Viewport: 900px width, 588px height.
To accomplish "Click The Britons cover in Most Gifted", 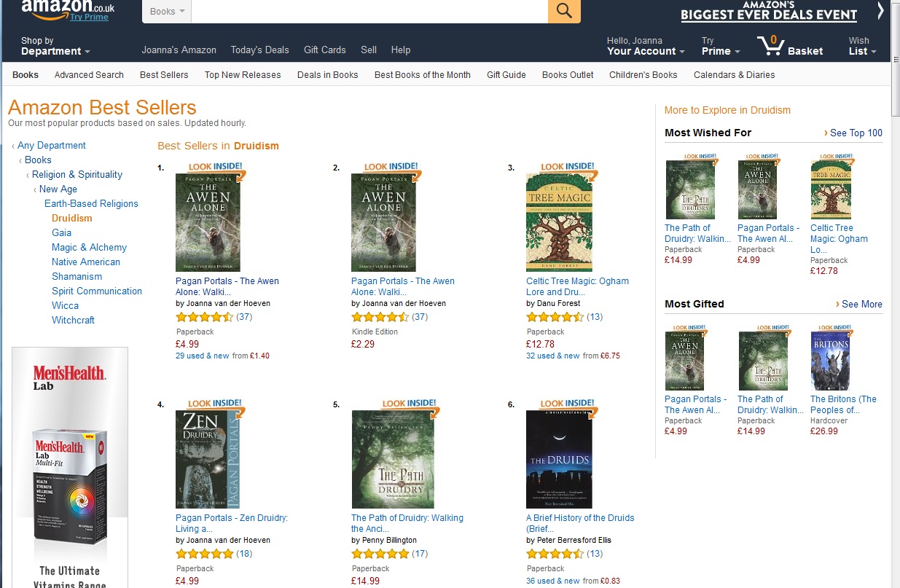I will point(830,360).
